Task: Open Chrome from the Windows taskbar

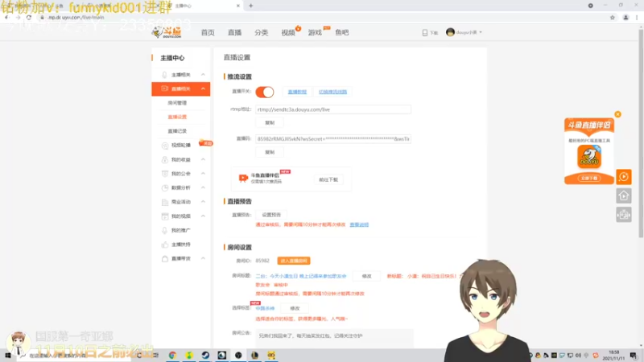Action: tap(172, 356)
